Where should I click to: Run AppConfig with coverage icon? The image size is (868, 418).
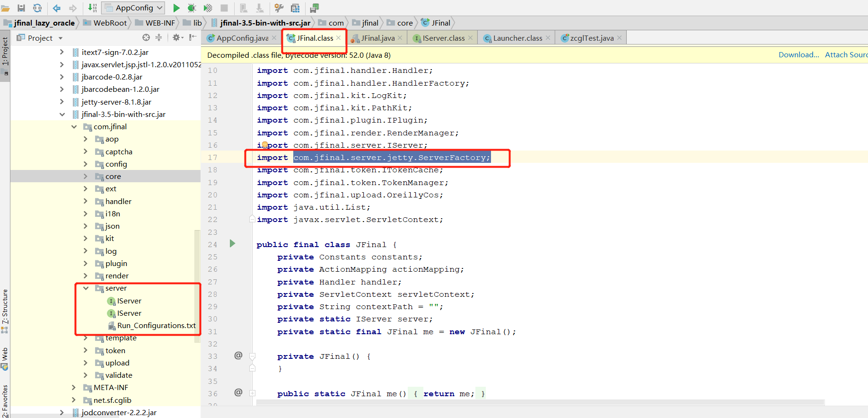tap(208, 8)
